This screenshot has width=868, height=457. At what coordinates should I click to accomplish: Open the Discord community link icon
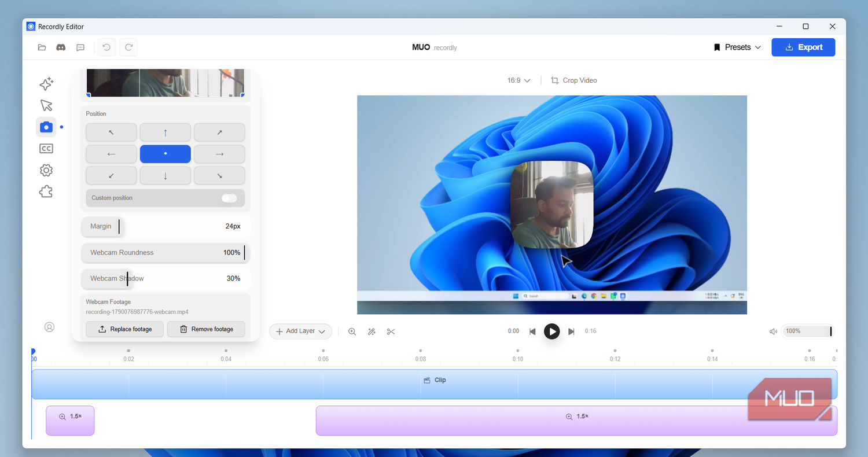[61, 47]
